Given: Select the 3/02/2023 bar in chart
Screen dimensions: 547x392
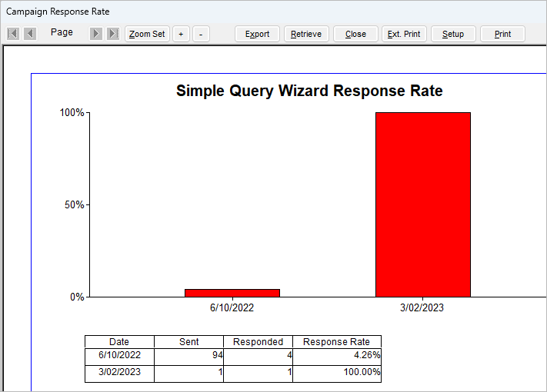Looking at the screenshot, I should coord(423,205).
